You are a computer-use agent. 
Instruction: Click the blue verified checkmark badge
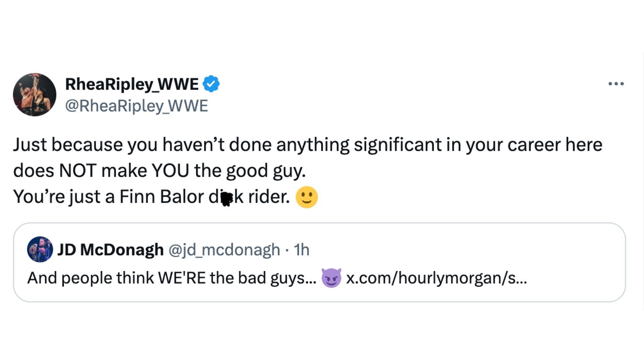click(211, 84)
